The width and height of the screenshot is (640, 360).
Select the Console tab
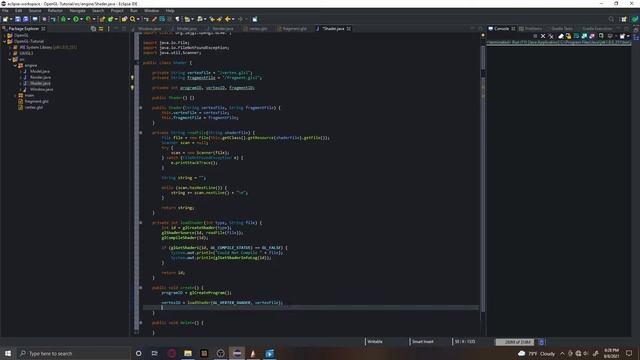(501, 29)
